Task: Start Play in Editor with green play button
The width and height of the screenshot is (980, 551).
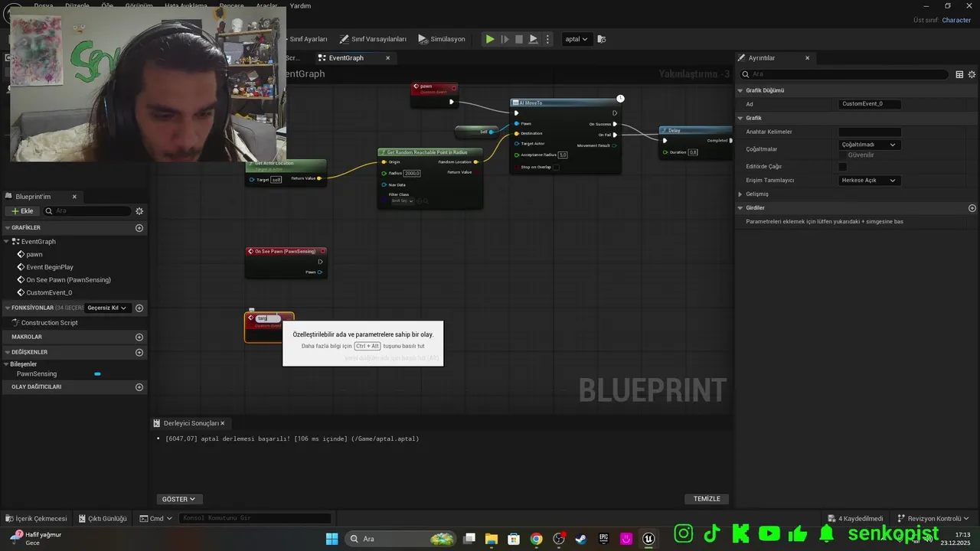Action: click(490, 39)
